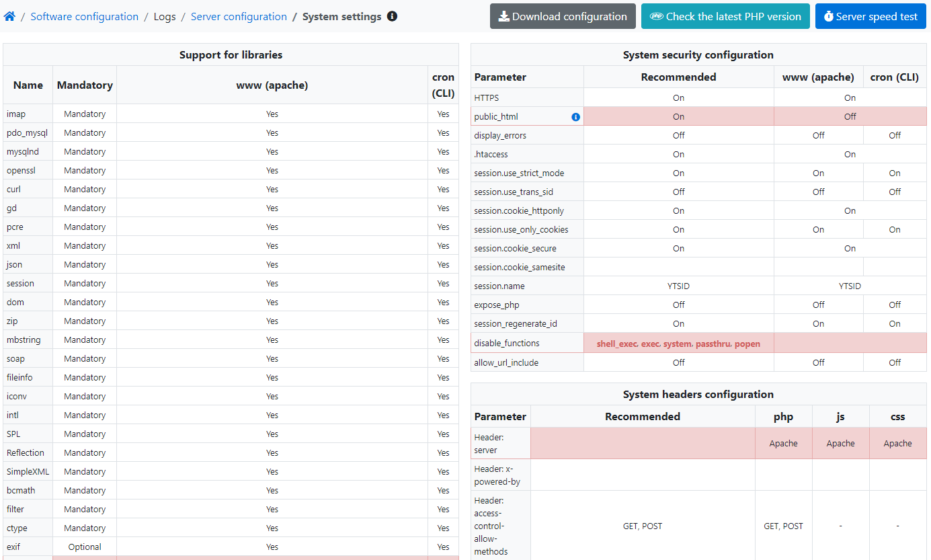The width and height of the screenshot is (931, 560).
Task: Click the Optional label in exif row
Action: click(85, 547)
